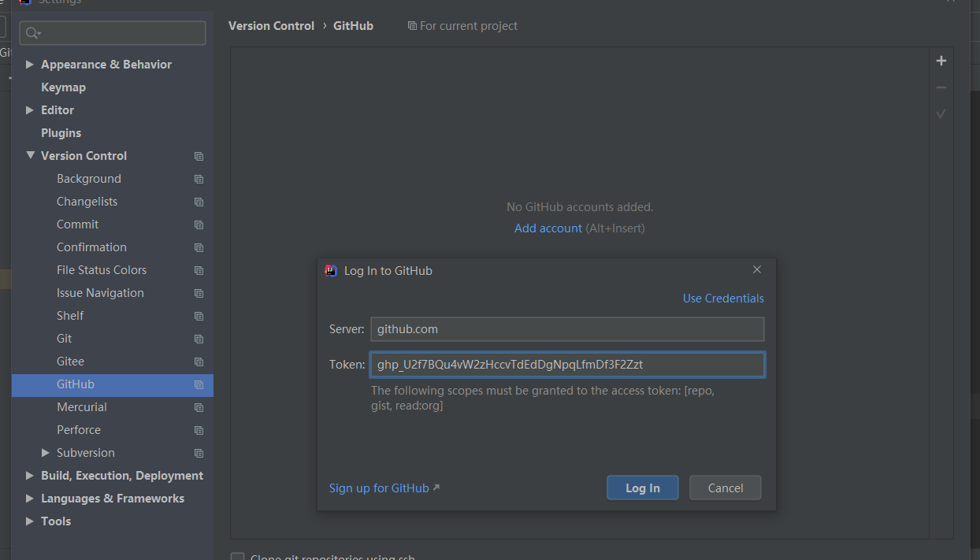The width and height of the screenshot is (980, 560).
Task: Click GitHub in the breadcrumb header
Action: [353, 26]
